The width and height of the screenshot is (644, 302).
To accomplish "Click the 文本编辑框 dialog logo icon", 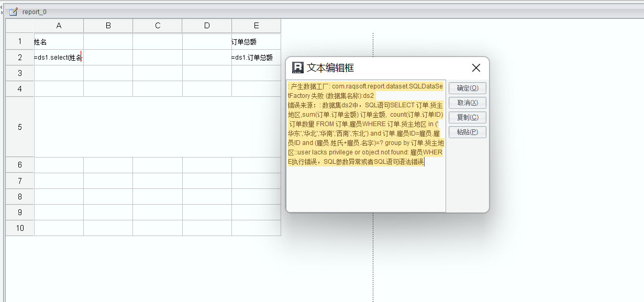I will [x=297, y=68].
